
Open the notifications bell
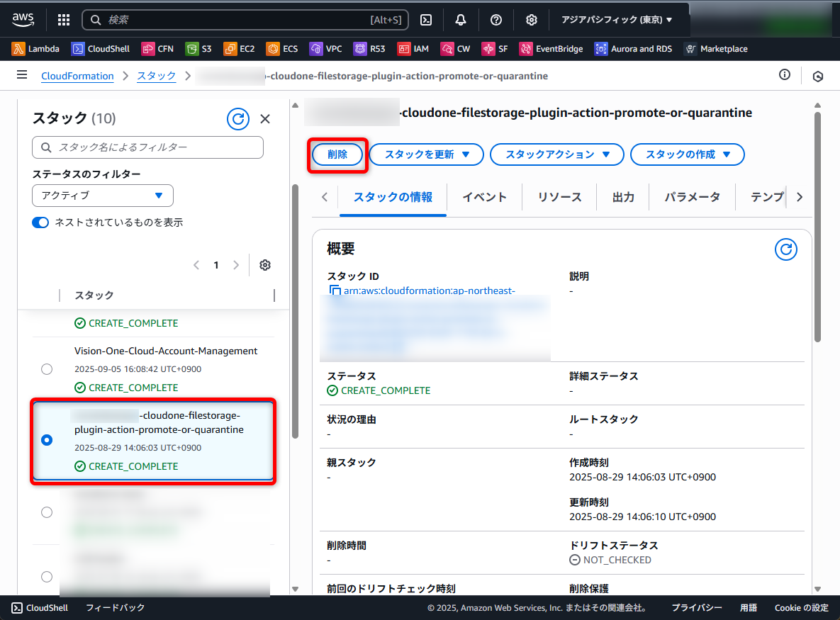tap(461, 20)
